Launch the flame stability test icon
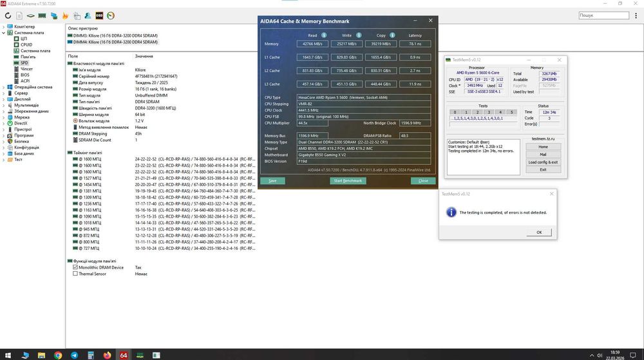The image size is (644, 360). [65, 15]
